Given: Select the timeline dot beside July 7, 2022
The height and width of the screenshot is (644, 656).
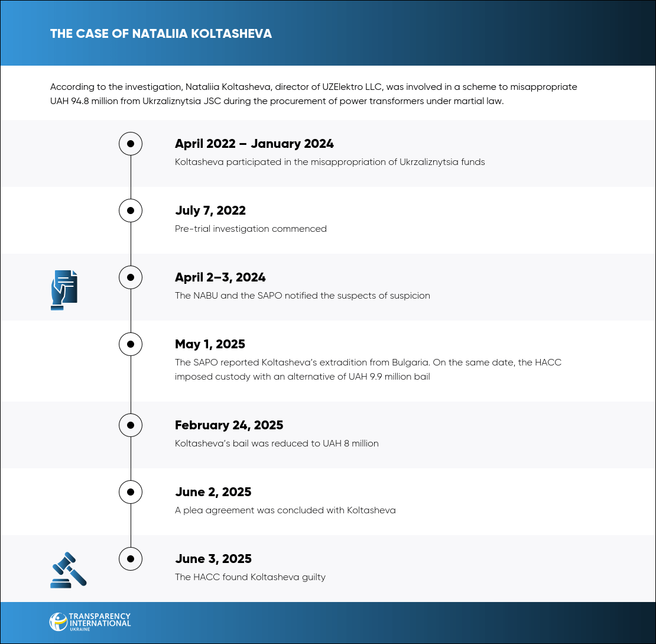Looking at the screenshot, I should [x=131, y=211].
